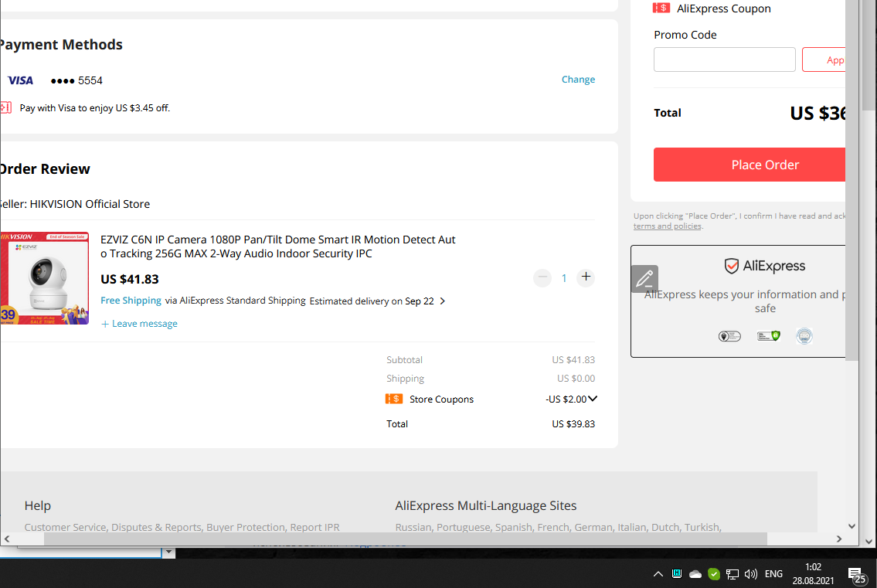877x588 pixels.
Task: Show hidden tray icons with up chevron
Action: [x=658, y=574]
